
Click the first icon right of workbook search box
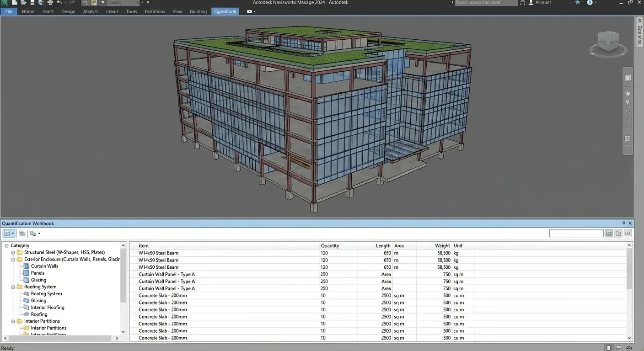pos(609,234)
